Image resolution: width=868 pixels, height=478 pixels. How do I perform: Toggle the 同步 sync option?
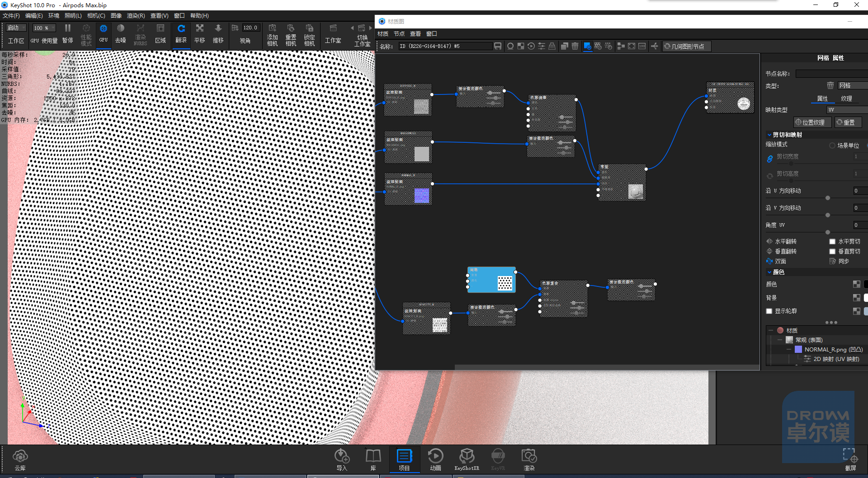point(833,261)
